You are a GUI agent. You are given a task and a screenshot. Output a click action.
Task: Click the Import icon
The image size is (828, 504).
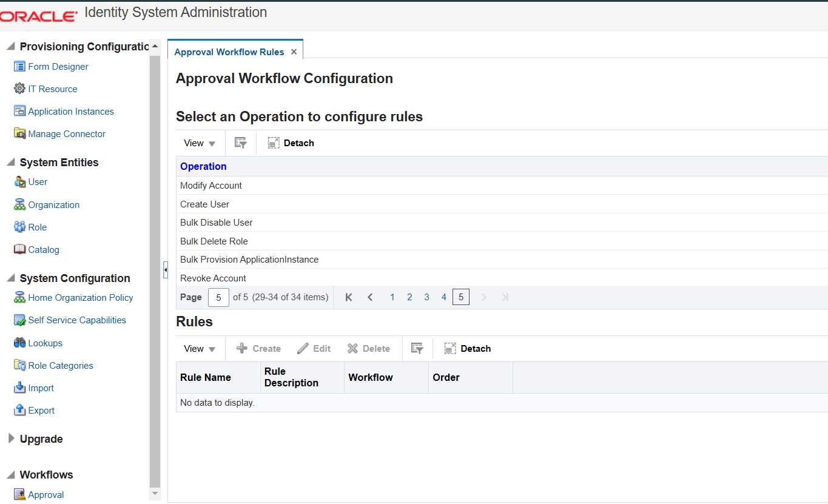coord(19,388)
